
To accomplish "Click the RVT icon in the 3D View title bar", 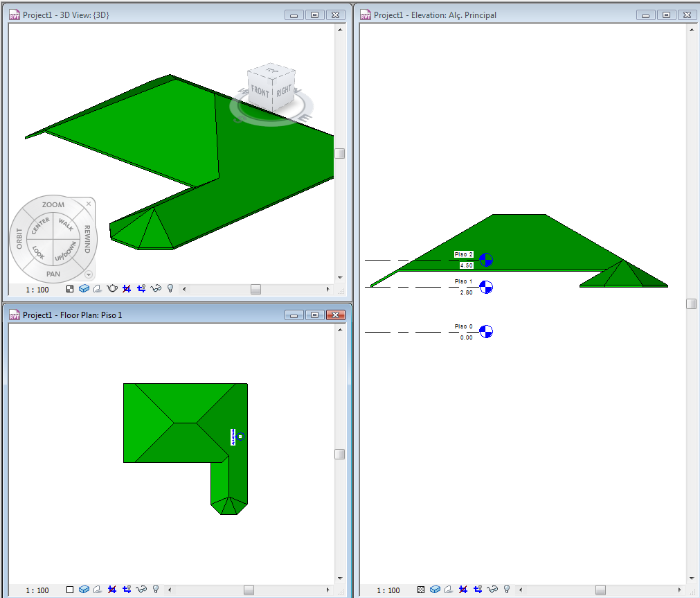I will coord(15,15).
